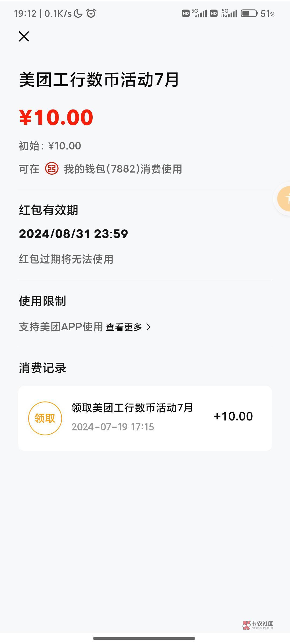Expand the chevron next to 查看更多
Image resolution: width=290 pixels, height=644 pixels.
148,327
